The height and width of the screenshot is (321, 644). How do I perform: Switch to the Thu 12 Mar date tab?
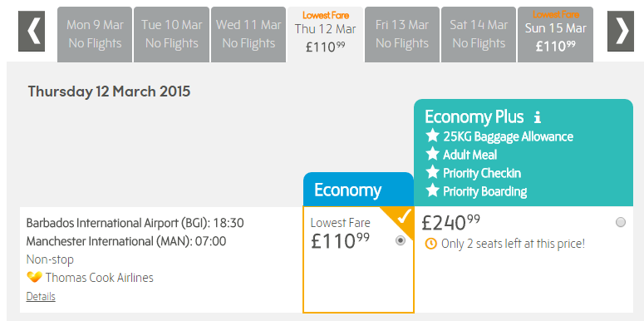[x=325, y=35]
